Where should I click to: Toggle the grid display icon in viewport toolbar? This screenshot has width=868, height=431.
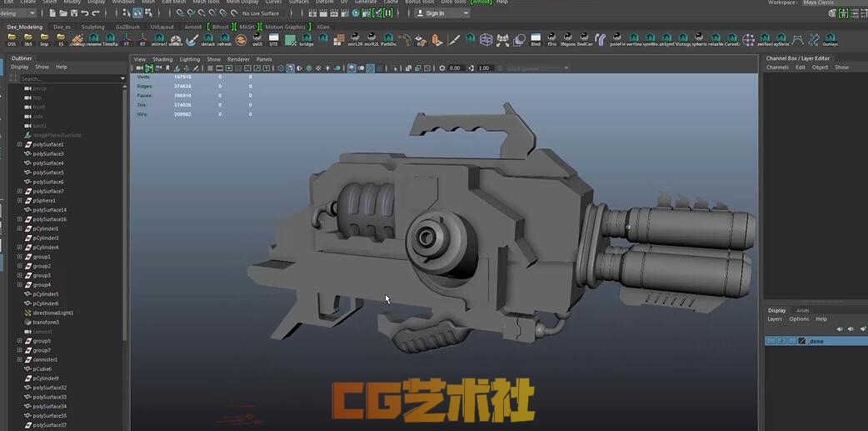(x=211, y=68)
